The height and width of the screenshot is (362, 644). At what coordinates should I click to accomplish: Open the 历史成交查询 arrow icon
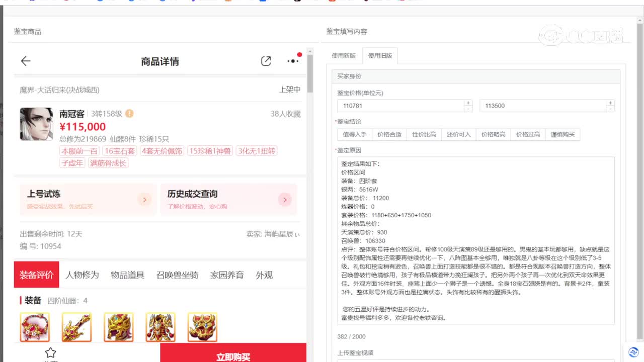[x=285, y=200]
